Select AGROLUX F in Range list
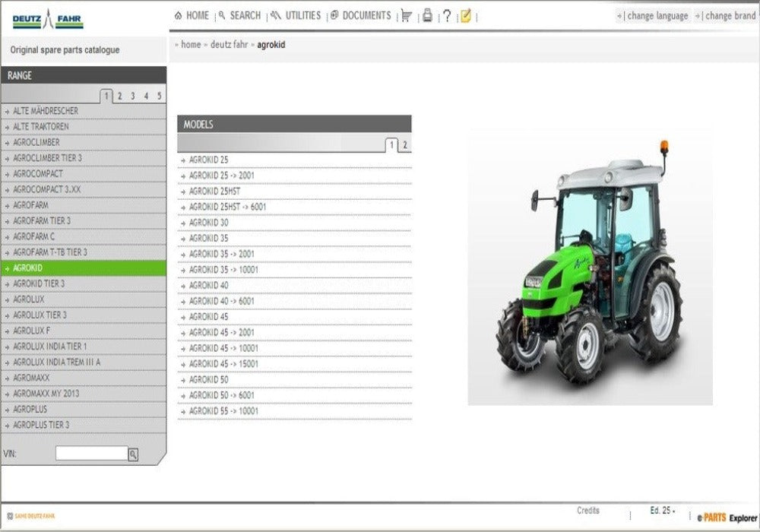760x532 pixels. [x=32, y=331]
